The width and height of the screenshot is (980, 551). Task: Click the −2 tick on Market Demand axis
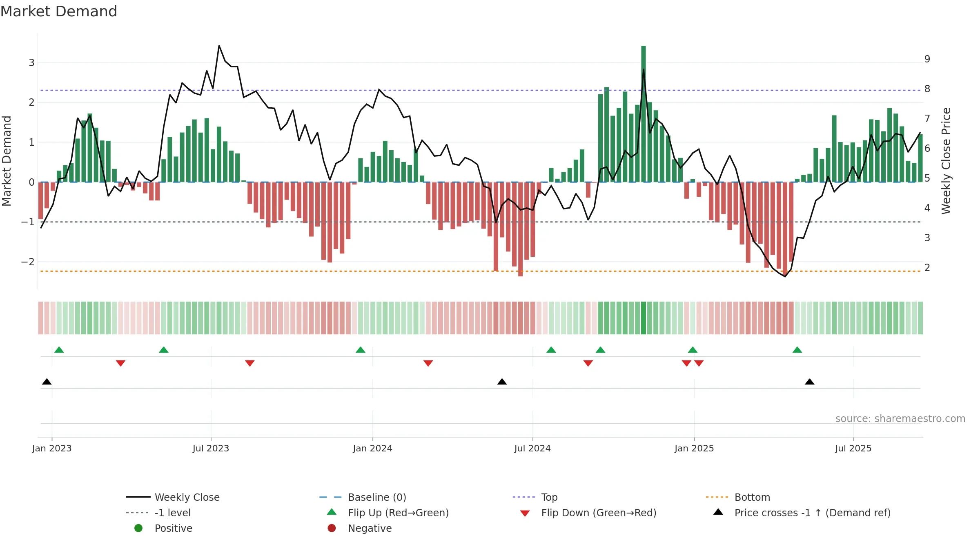(28, 262)
